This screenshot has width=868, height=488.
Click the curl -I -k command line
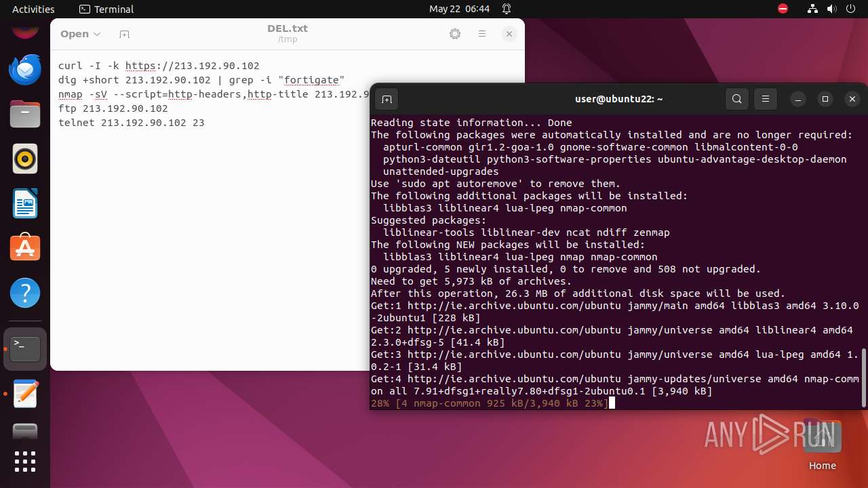pos(159,66)
